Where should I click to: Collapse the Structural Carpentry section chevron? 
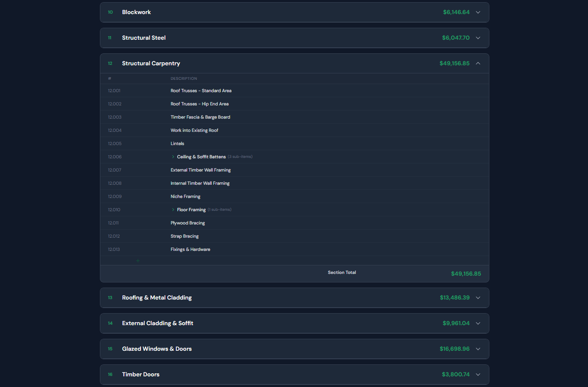tap(478, 64)
